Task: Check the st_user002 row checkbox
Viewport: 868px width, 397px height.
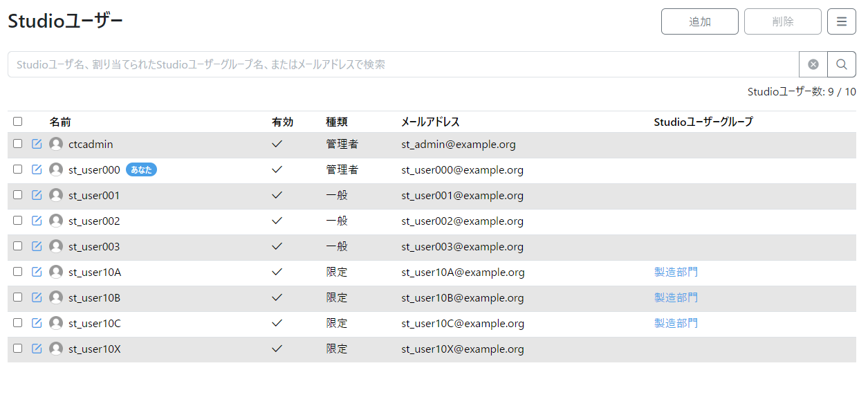Action: (x=17, y=220)
